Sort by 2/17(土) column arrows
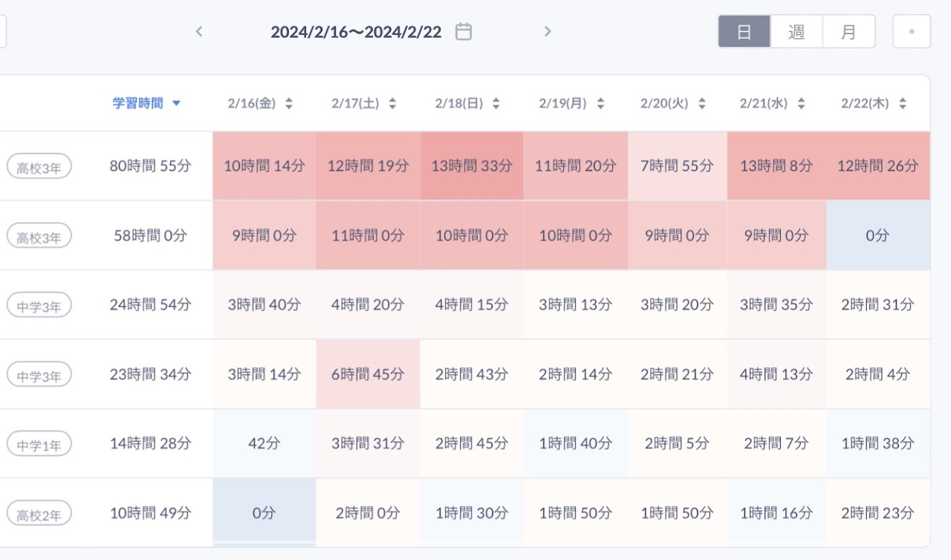The width and height of the screenshot is (951, 560). (x=392, y=104)
